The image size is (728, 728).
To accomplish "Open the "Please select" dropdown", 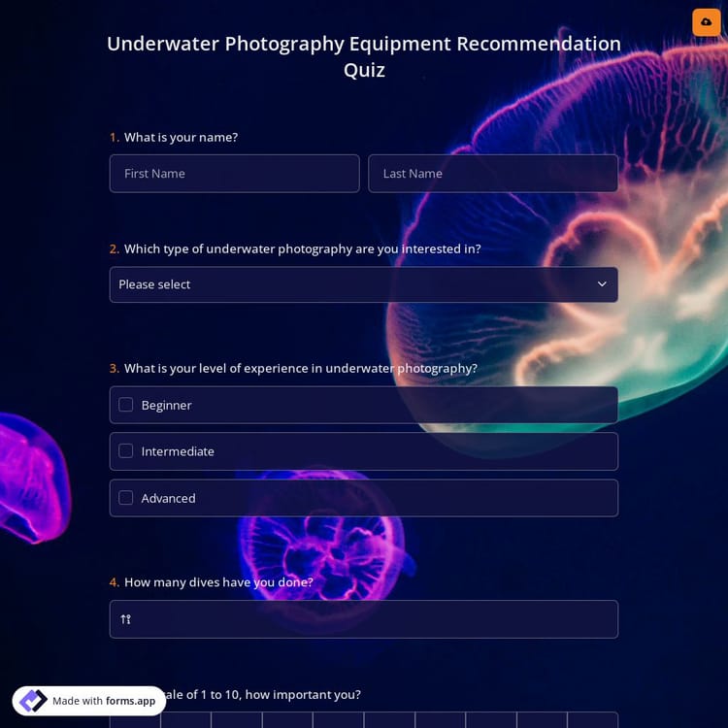I will click(363, 284).
